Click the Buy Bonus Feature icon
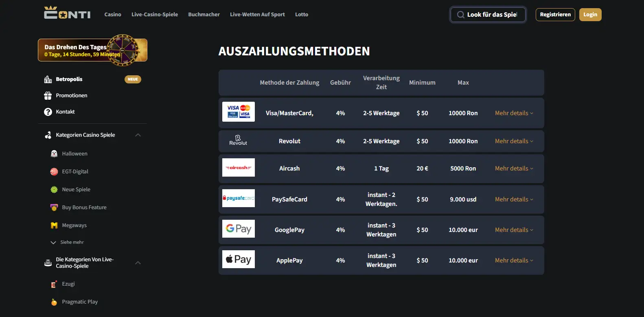 pos(54,208)
